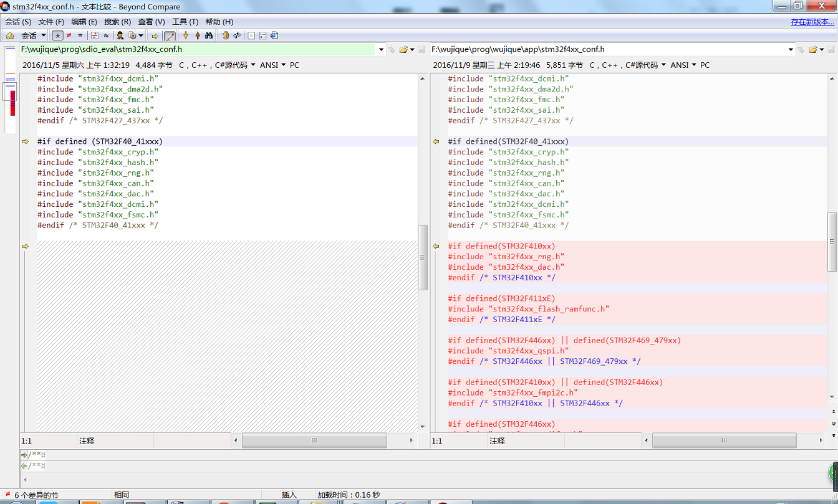Click the Home view toolbar icon
This screenshot has height=504, width=838.
(10, 36)
